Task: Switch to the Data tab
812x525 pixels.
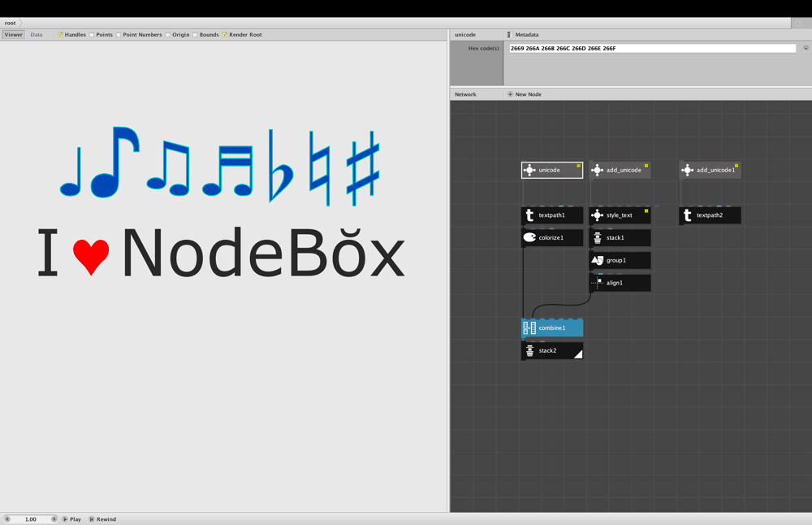Action: (x=37, y=35)
